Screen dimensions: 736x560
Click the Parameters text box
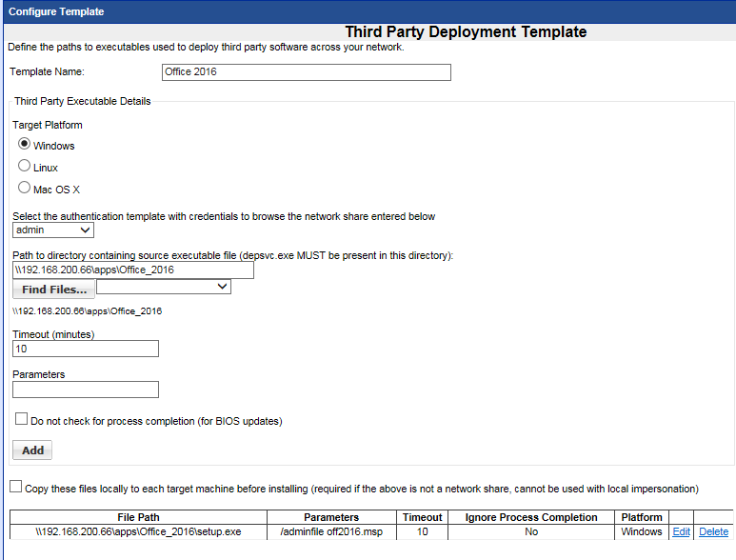[86, 389]
